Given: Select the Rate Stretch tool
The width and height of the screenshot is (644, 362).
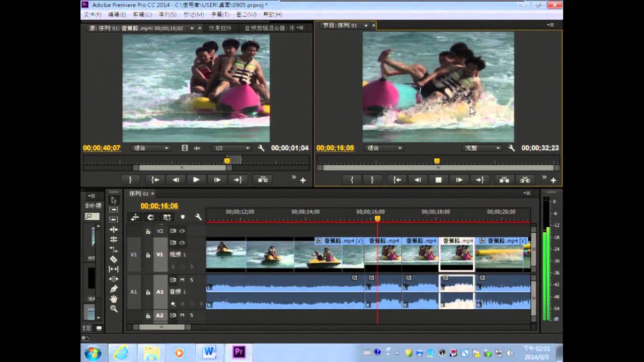Looking at the screenshot, I should [114, 249].
